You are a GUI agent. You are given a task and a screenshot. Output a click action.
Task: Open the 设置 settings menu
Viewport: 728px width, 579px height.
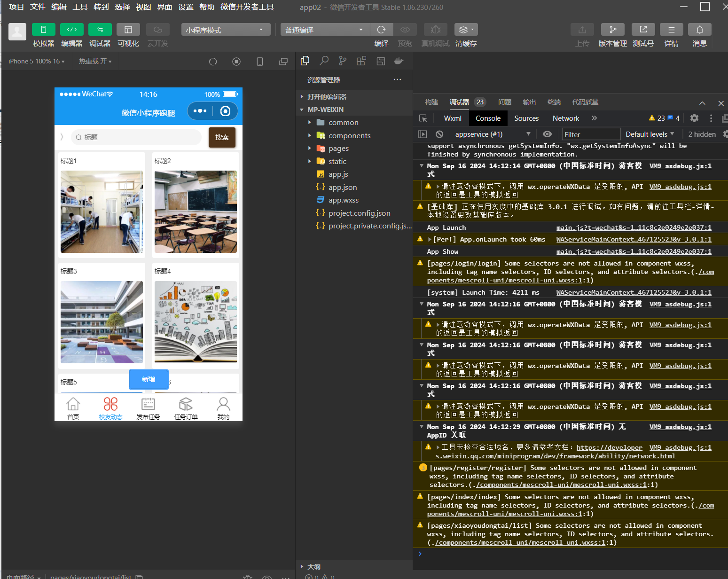[186, 7]
